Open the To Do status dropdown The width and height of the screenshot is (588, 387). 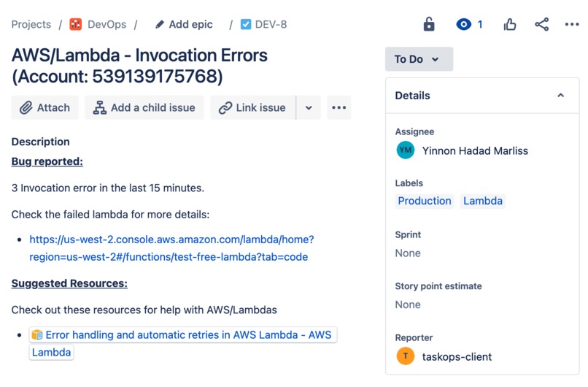coord(419,59)
